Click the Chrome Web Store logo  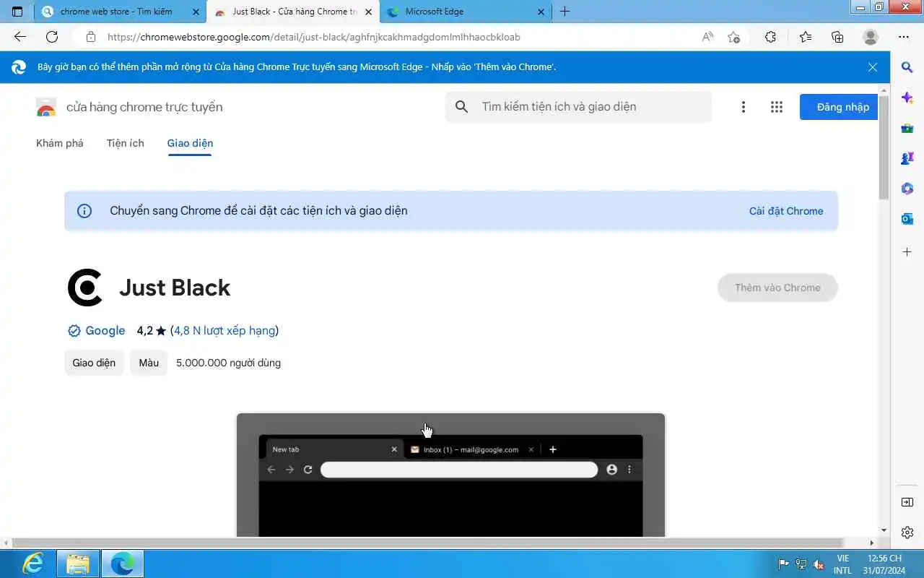(46, 107)
